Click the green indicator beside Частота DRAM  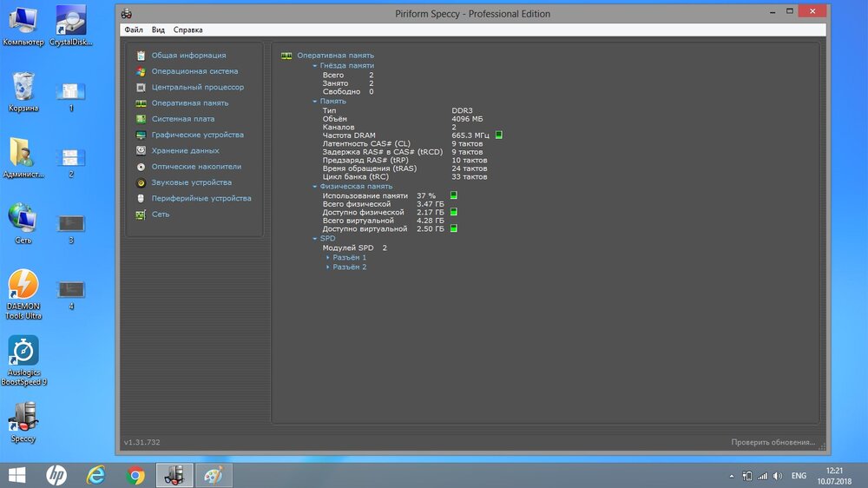pos(499,135)
